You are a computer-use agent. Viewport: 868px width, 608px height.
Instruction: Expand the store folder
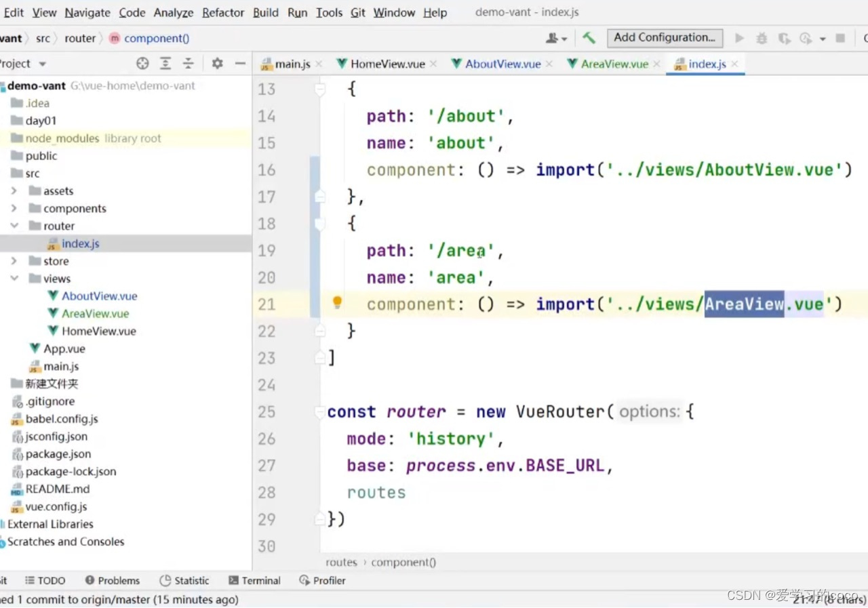(14, 261)
